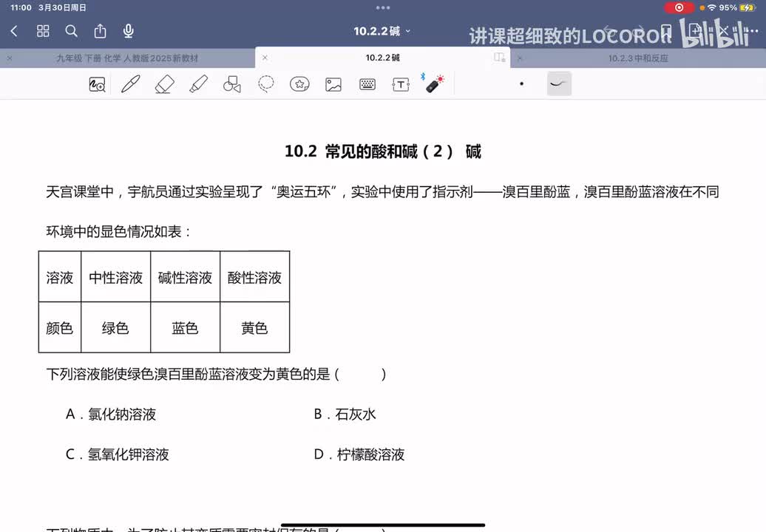Tap the Wi-Fi status icon
Screen dimensions: 766x532
pyautogui.click(x=712, y=8)
